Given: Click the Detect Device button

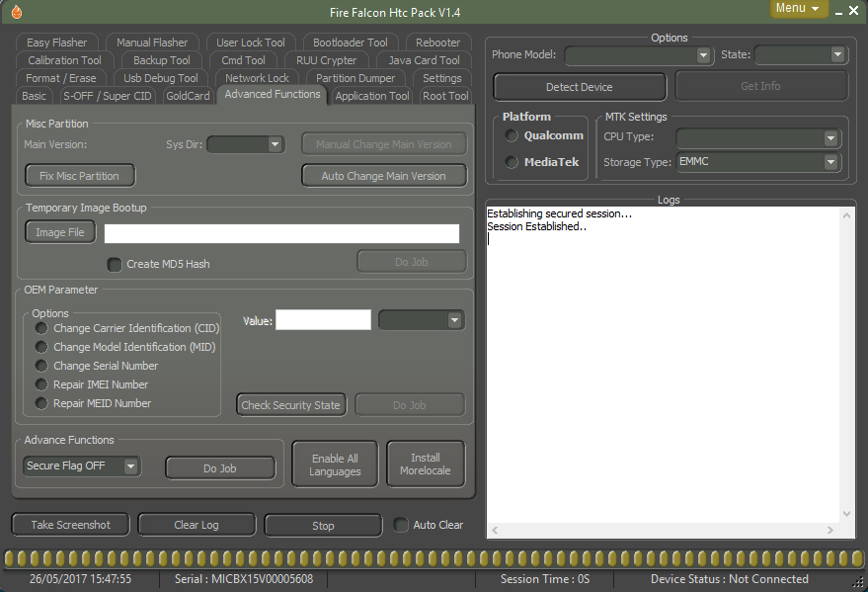Looking at the screenshot, I should pyautogui.click(x=580, y=87).
